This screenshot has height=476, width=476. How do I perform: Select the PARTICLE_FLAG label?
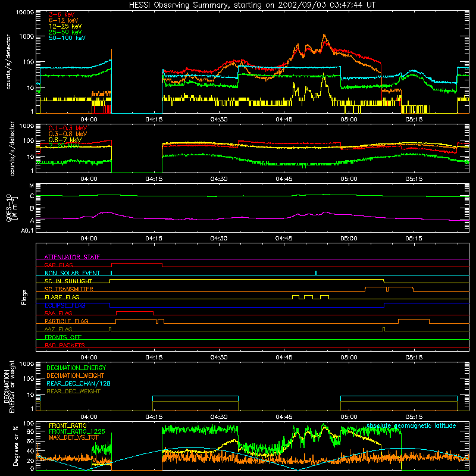click(67, 321)
